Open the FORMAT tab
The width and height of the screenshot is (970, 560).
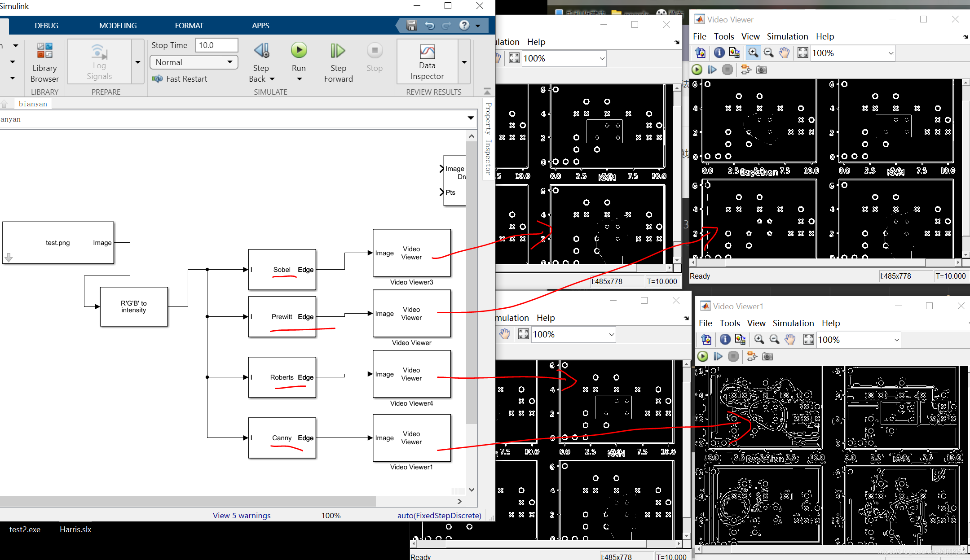(x=189, y=26)
